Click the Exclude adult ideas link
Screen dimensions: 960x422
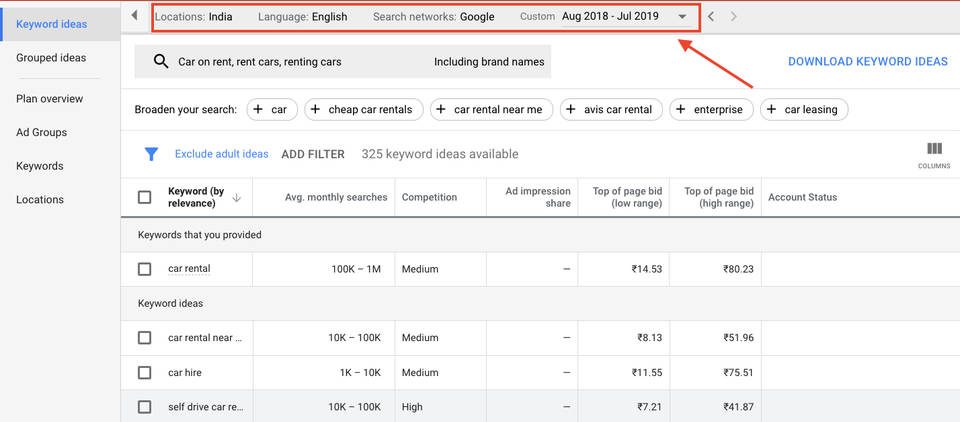(x=221, y=154)
